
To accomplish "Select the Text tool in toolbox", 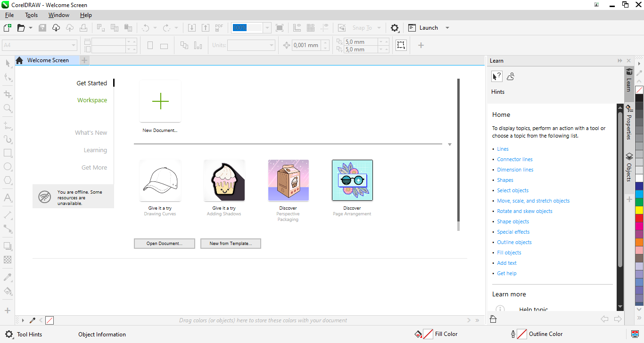I will click(x=8, y=197).
